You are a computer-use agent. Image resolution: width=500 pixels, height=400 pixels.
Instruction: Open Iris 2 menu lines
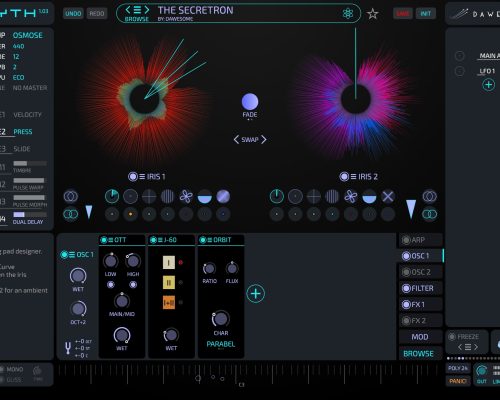pos(353,176)
